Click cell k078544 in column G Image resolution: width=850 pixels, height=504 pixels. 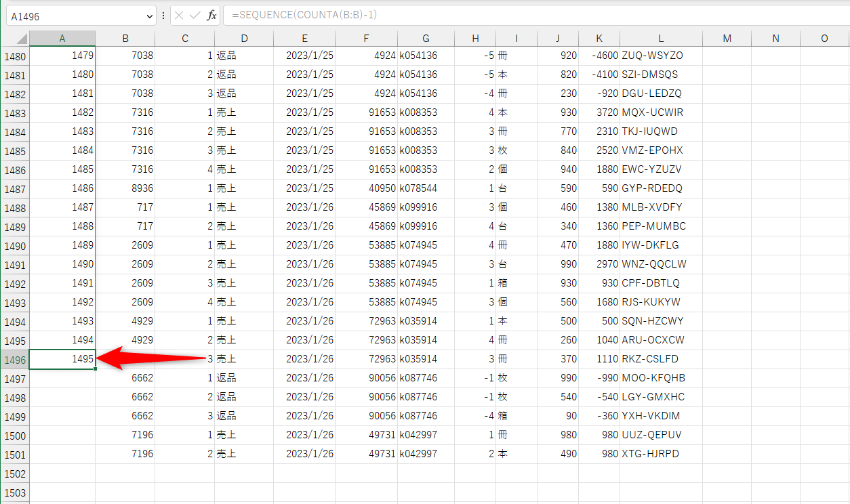click(x=426, y=188)
